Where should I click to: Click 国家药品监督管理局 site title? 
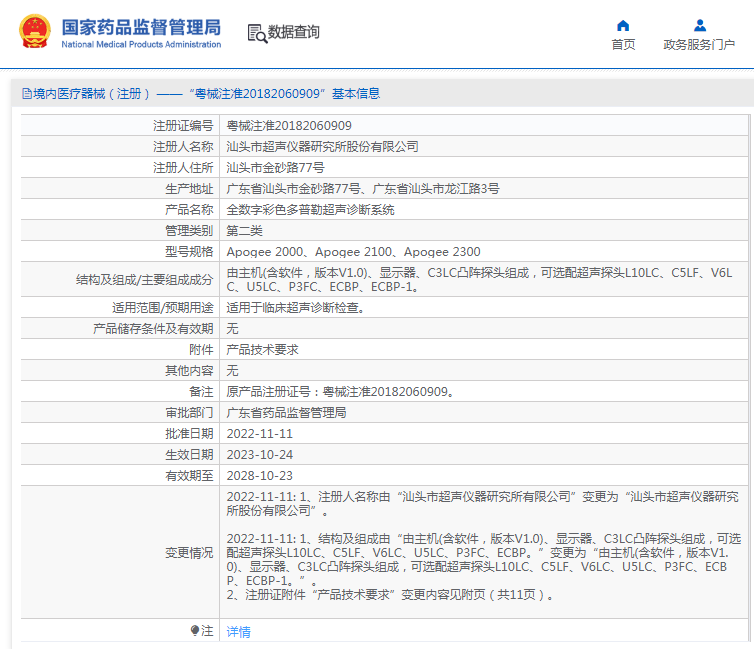point(141,27)
